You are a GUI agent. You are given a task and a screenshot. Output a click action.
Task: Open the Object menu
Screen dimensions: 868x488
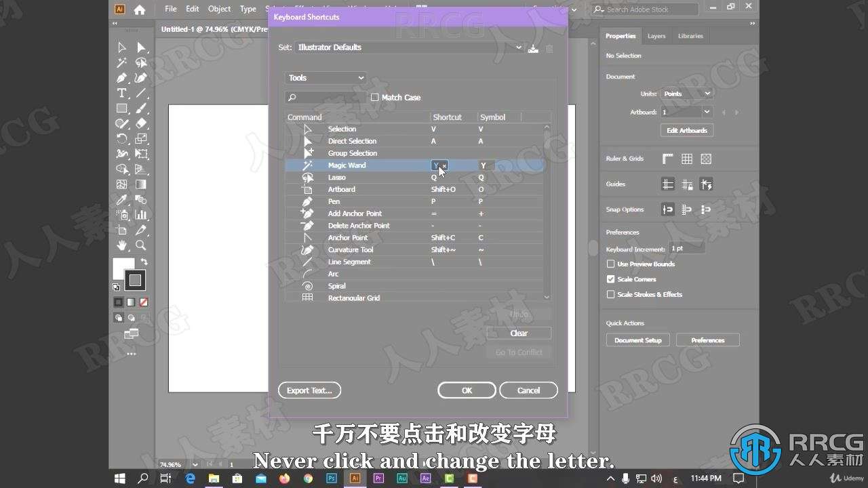[219, 9]
